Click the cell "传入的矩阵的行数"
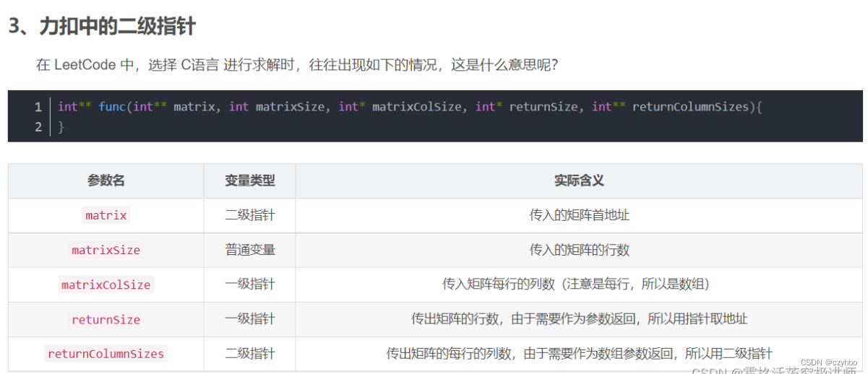The width and height of the screenshot is (868, 374). (x=579, y=250)
